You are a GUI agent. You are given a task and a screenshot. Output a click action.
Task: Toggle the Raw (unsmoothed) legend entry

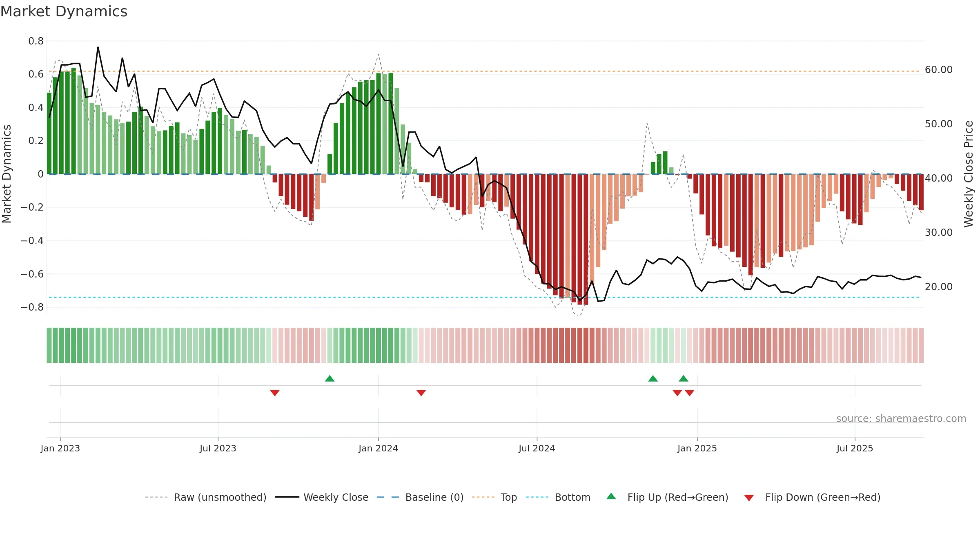(x=206, y=497)
